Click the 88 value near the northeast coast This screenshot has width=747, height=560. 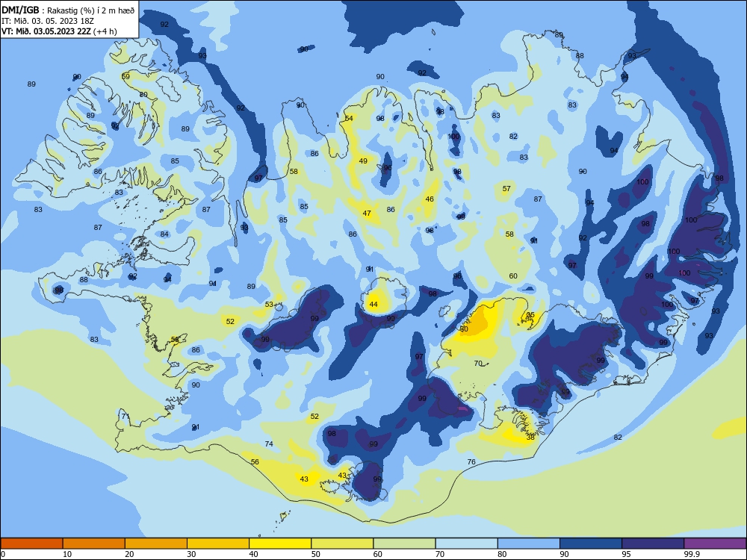tap(580, 56)
